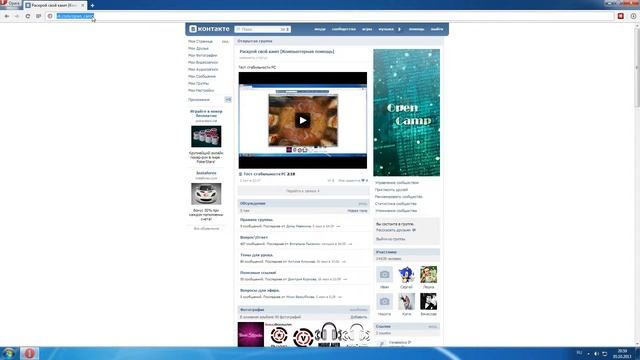Click the Приложения counter badge
640x360 pixels.
(x=228, y=100)
